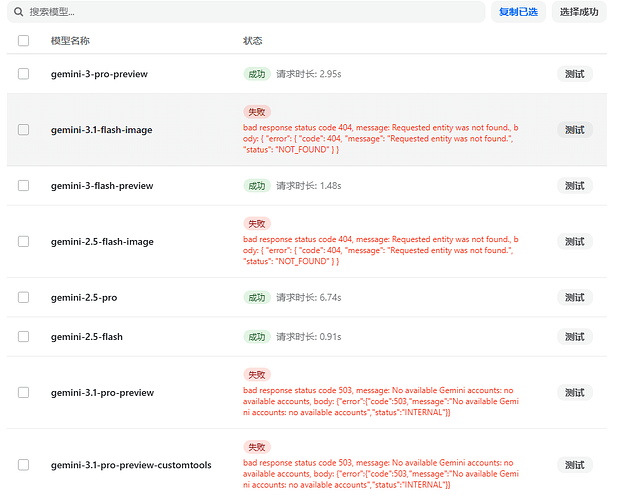Click 失败 badge for gemini-3.1-pro-preview-customtools
Image resolution: width=620 pixels, height=500 pixels.
point(257,447)
